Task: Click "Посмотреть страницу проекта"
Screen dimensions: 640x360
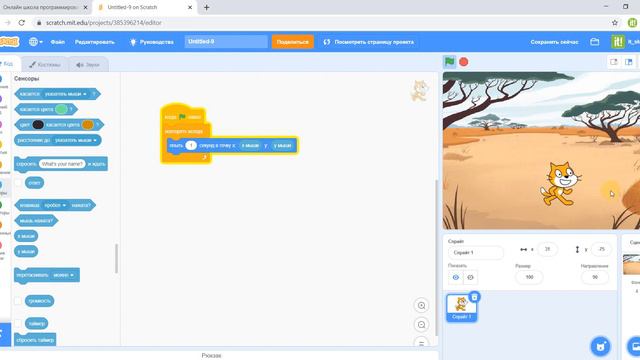Action: (368, 42)
